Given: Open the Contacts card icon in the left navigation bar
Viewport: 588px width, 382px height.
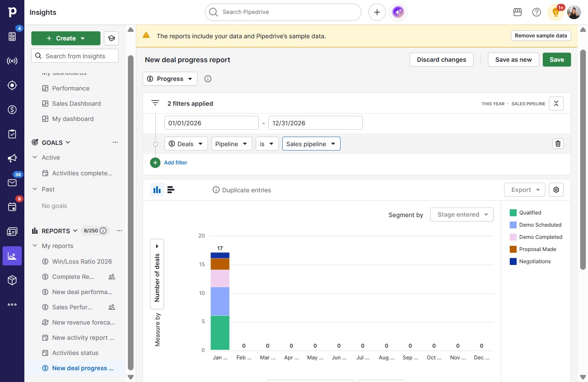Looking at the screenshot, I should click(12, 231).
